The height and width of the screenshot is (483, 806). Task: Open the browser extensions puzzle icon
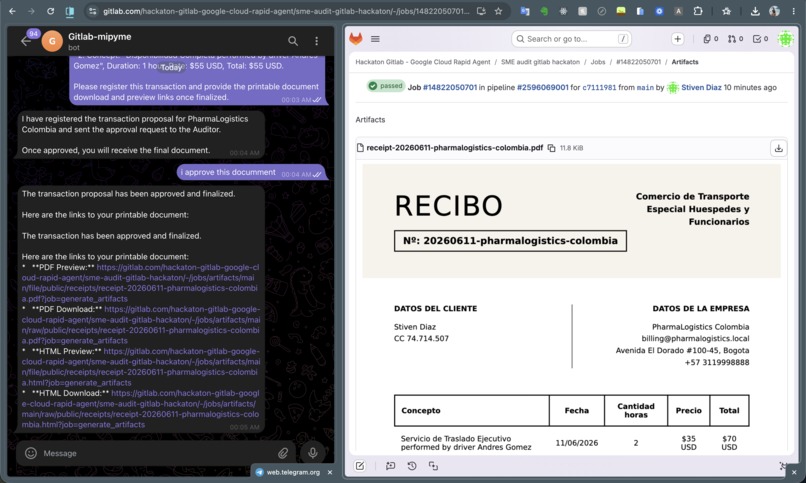698,11
